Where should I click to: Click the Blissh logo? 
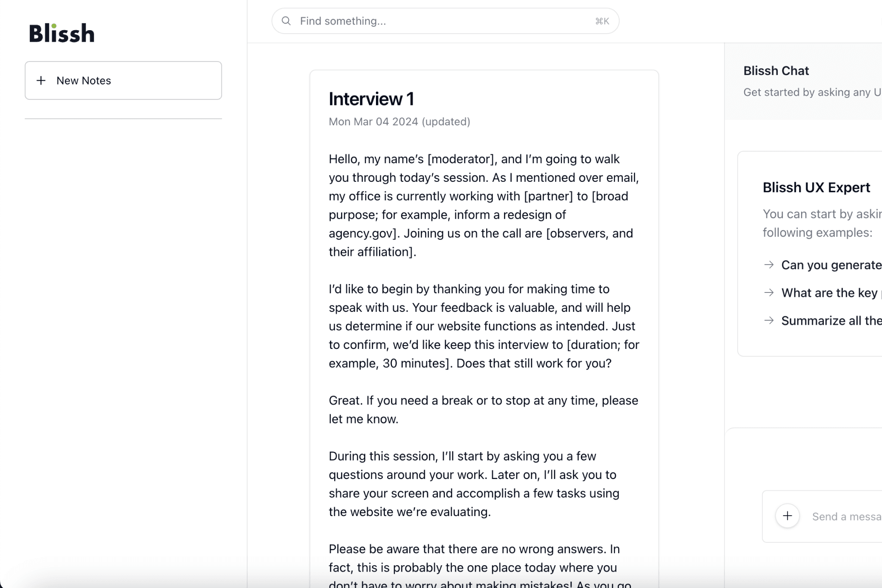pos(62,34)
